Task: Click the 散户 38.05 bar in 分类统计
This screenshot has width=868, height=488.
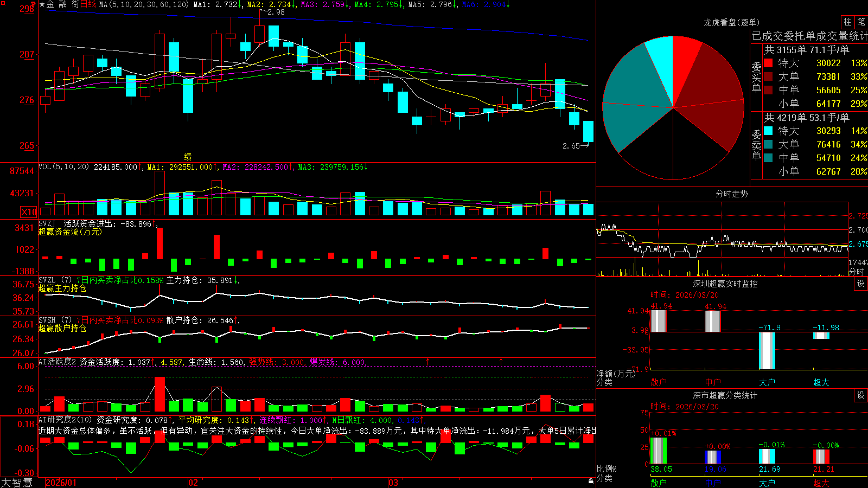Action: [659, 451]
